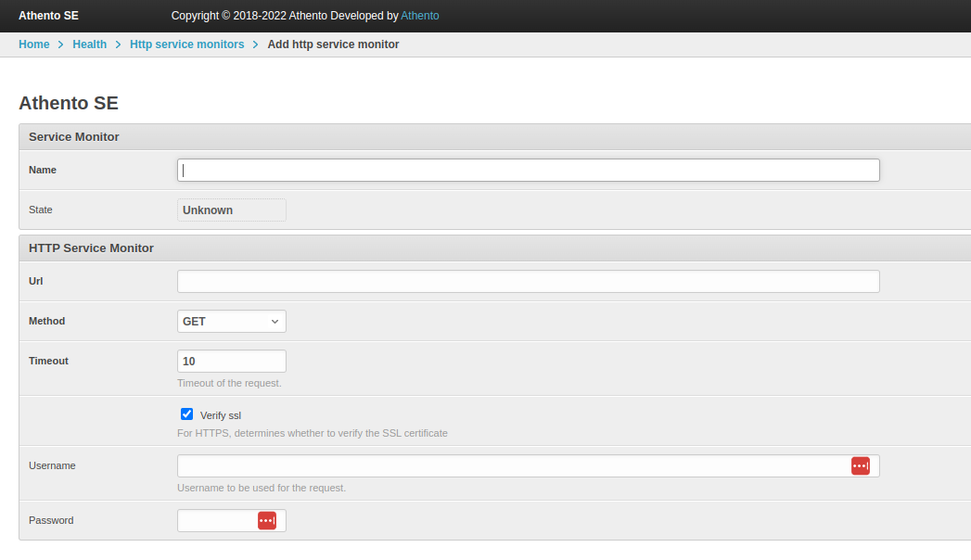Image resolution: width=971 pixels, height=560 pixels.
Task: Uncheck the Verify ssl checkbox
Action: coord(186,414)
